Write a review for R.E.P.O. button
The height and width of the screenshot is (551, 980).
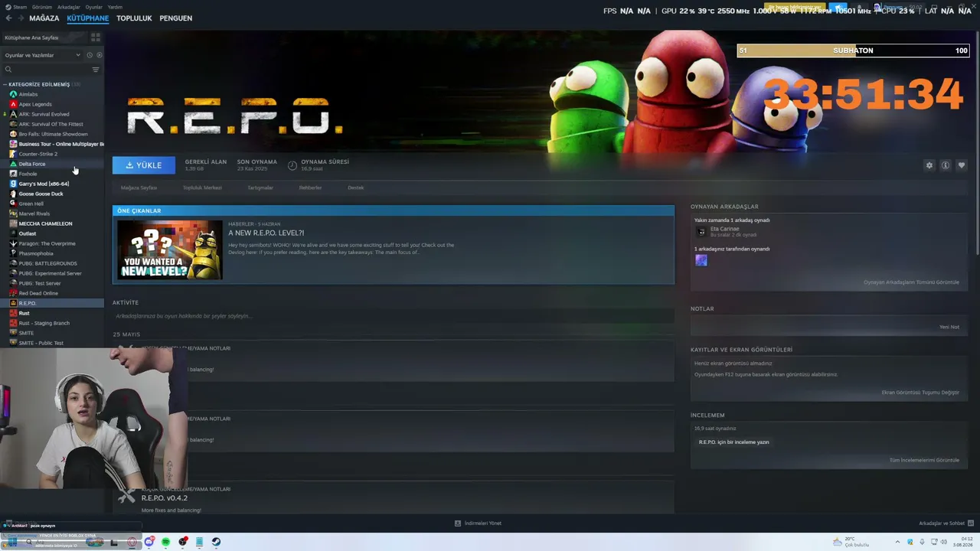point(734,442)
